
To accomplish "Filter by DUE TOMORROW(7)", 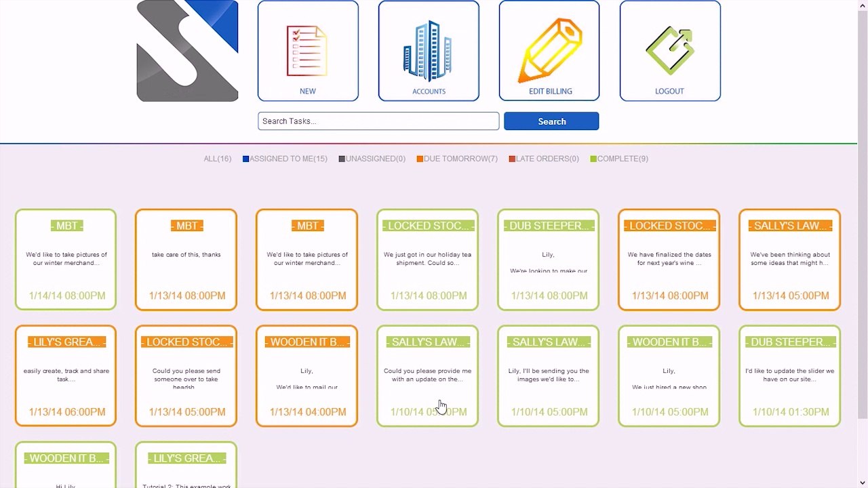I will pyautogui.click(x=460, y=159).
